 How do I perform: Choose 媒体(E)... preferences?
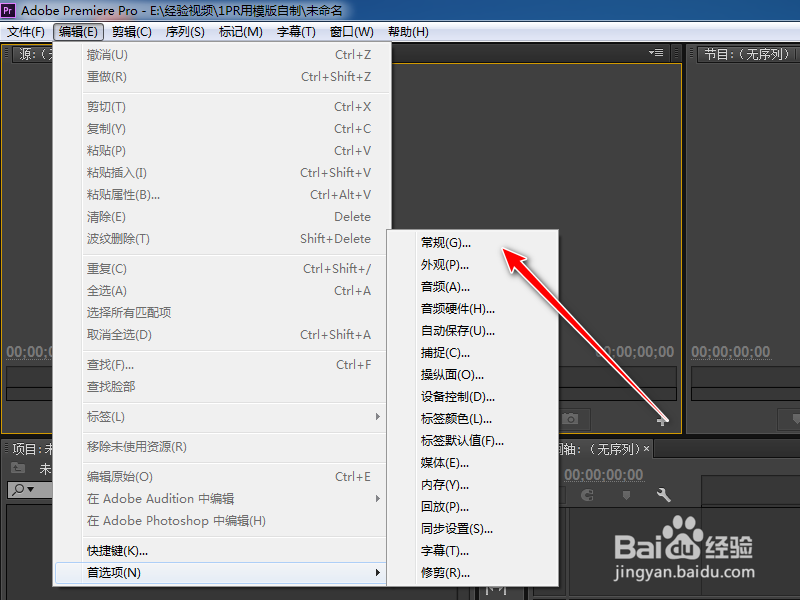point(472,463)
